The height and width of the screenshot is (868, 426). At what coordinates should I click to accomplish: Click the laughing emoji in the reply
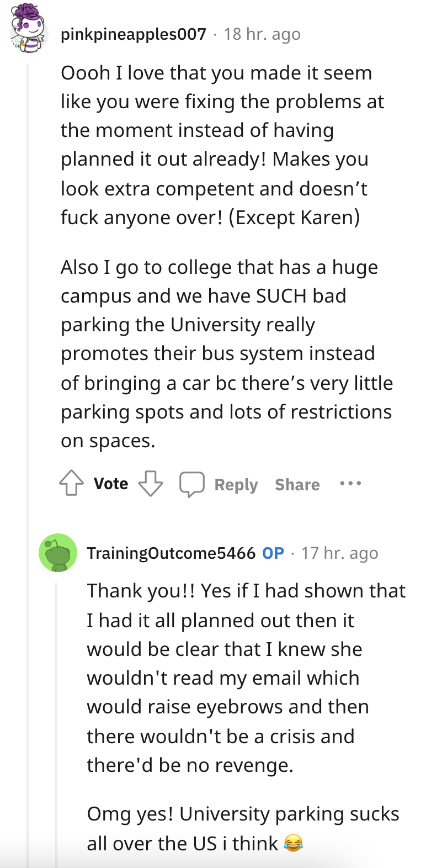click(x=293, y=843)
